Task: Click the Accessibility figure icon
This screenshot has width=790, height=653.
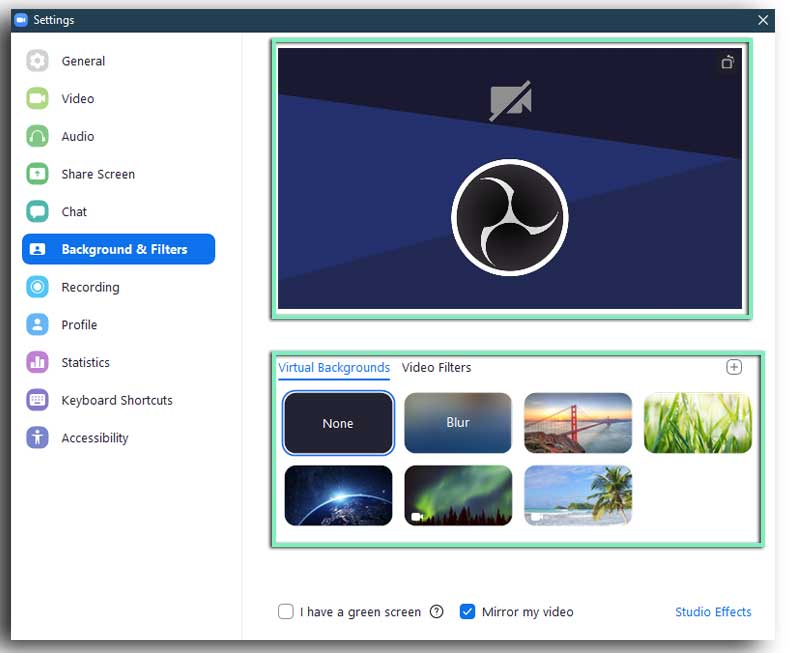Action: pos(37,437)
